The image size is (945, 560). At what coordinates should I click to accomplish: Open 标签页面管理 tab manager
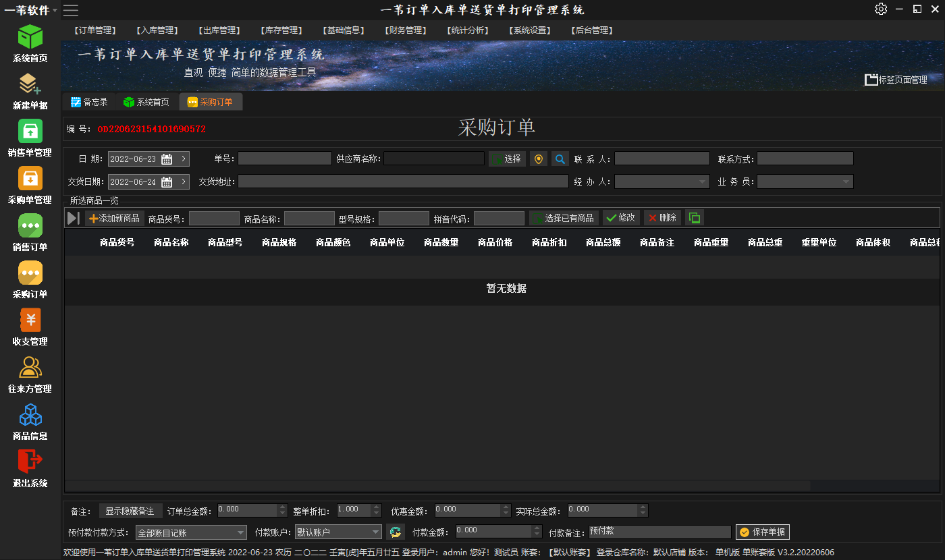pos(896,80)
